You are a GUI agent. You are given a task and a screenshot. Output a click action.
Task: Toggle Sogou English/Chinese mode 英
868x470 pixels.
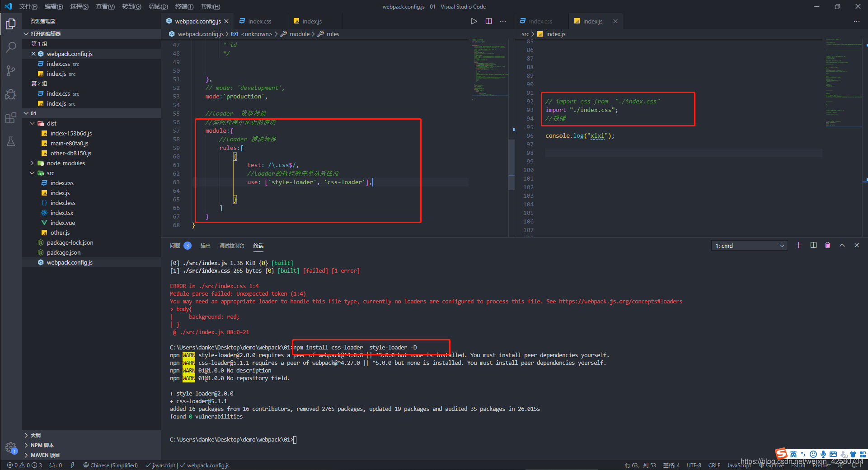coord(793,454)
